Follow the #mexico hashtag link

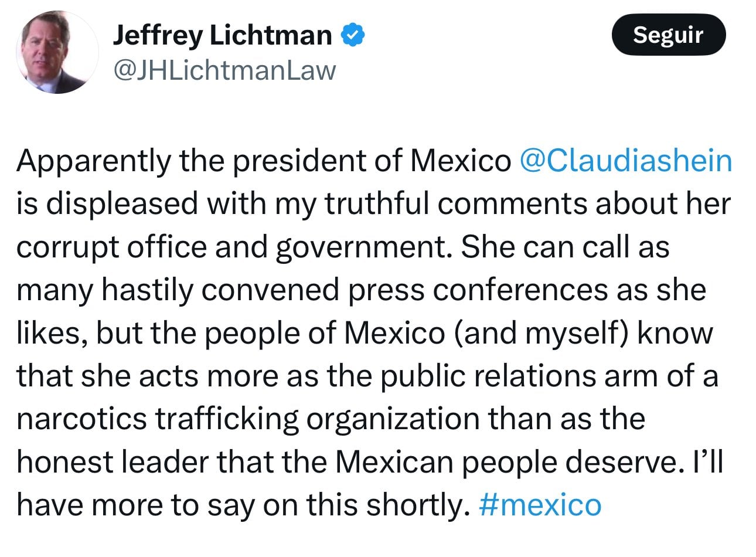click(x=540, y=505)
